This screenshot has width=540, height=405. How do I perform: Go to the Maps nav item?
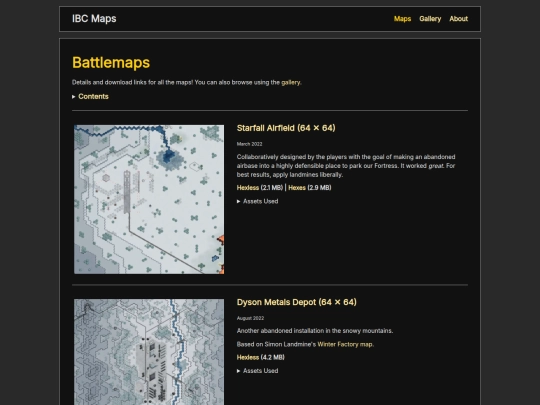402,19
